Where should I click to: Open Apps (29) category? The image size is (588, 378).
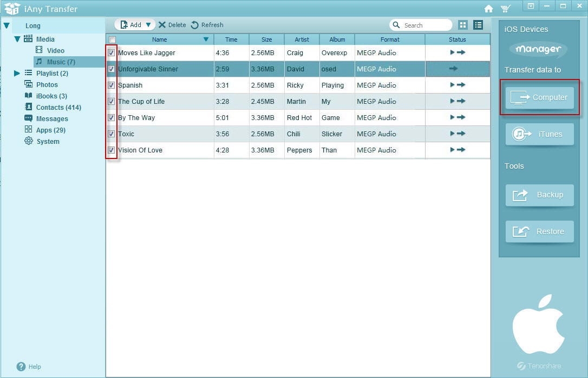51,130
